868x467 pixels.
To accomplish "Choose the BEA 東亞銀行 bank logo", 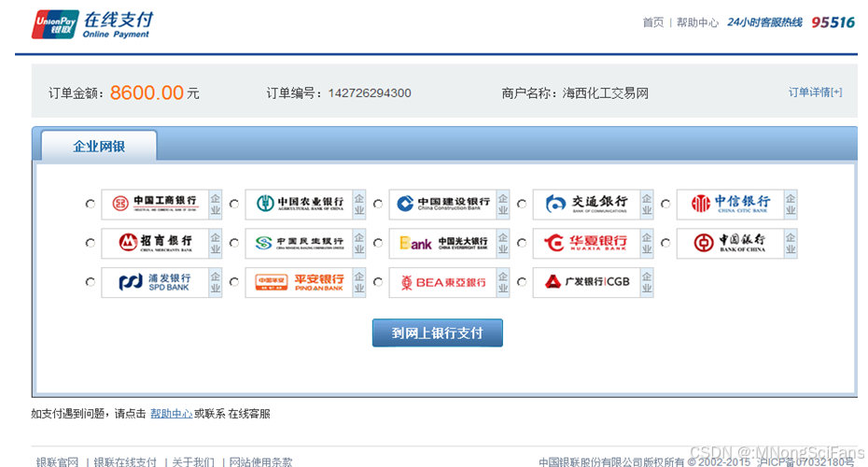I will (x=442, y=282).
